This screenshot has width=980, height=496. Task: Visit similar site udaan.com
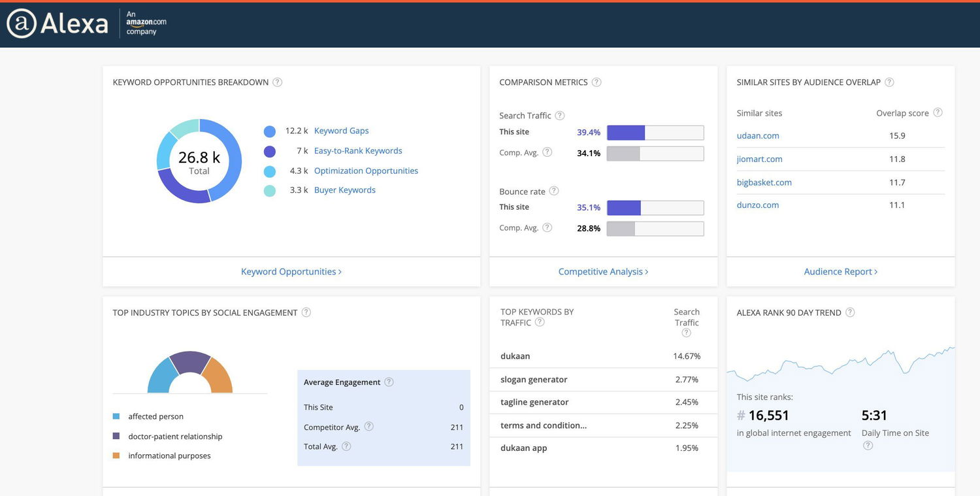[x=758, y=136]
